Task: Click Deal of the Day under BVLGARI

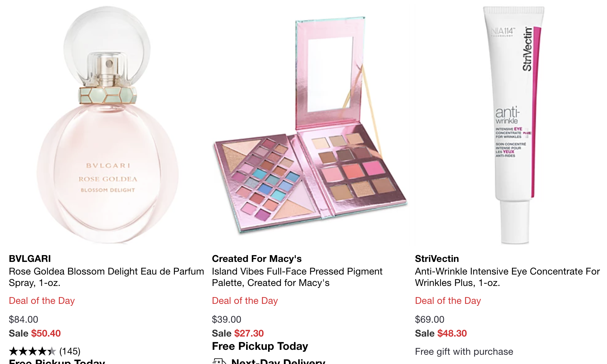Action: (x=42, y=300)
